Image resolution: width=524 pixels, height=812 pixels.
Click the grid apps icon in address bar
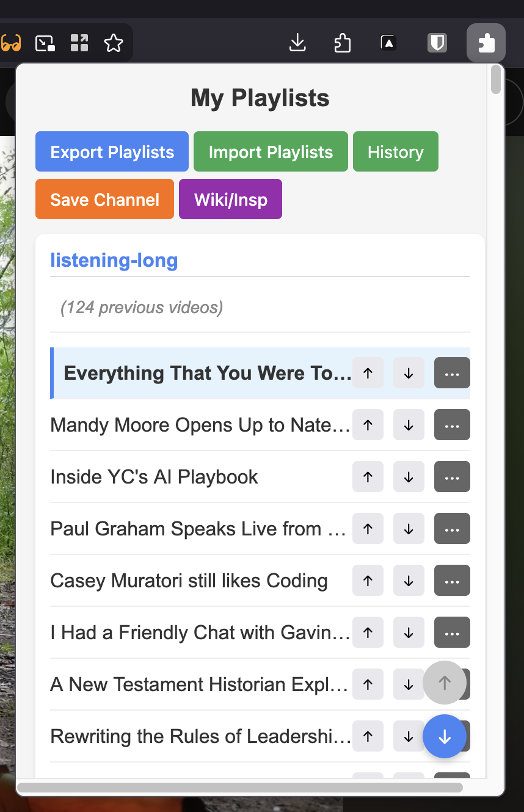pos(79,43)
